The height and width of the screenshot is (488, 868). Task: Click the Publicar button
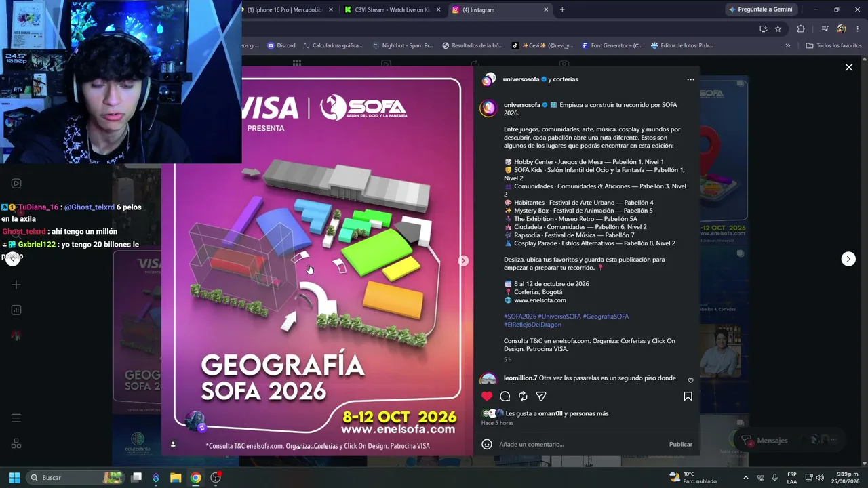coord(680,444)
